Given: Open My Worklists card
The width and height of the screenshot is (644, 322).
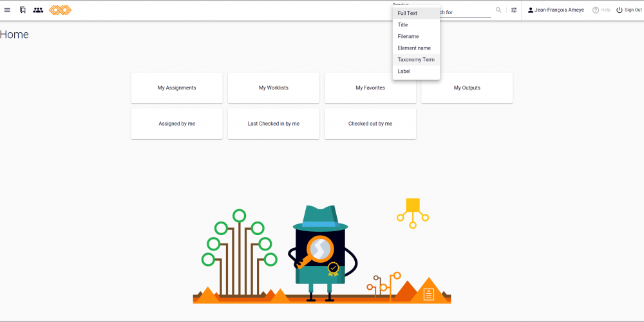Looking at the screenshot, I should [x=274, y=88].
